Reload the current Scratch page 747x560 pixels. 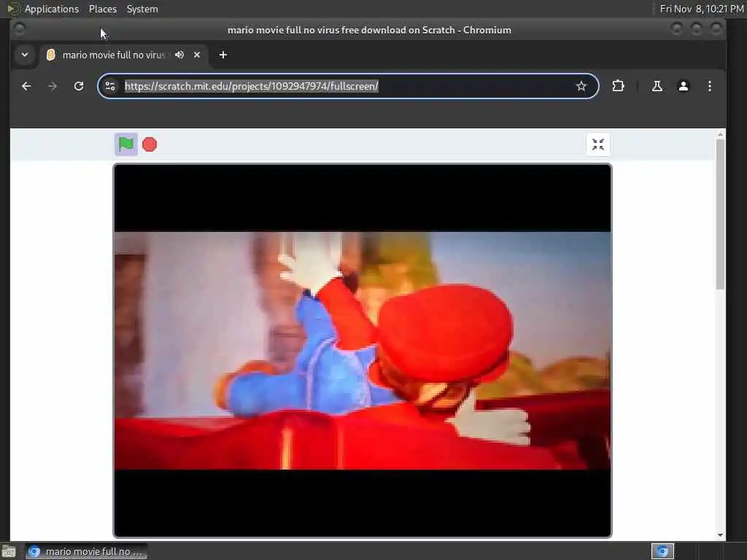coord(79,86)
